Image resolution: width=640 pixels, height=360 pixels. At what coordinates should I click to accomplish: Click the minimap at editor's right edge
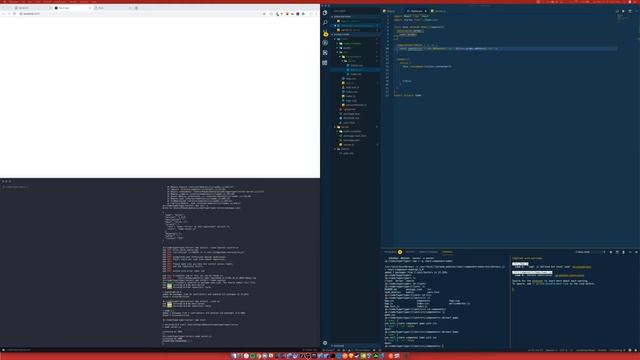(x=622, y=19)
